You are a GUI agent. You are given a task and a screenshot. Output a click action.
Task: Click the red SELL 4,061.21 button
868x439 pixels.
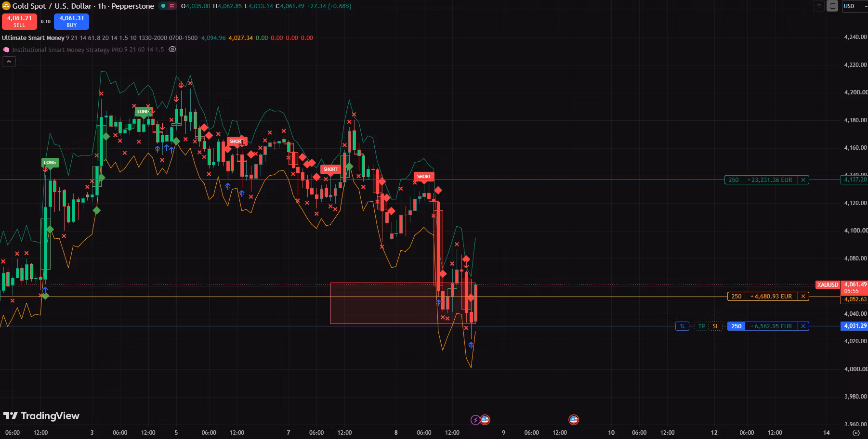[19, 21]
